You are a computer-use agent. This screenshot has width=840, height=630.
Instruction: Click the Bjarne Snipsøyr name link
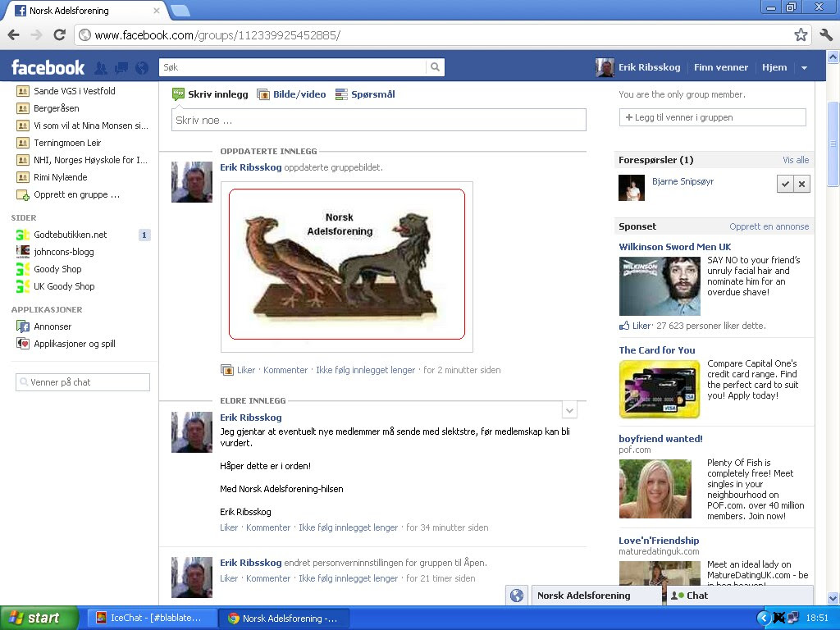[x=682, y=181]
